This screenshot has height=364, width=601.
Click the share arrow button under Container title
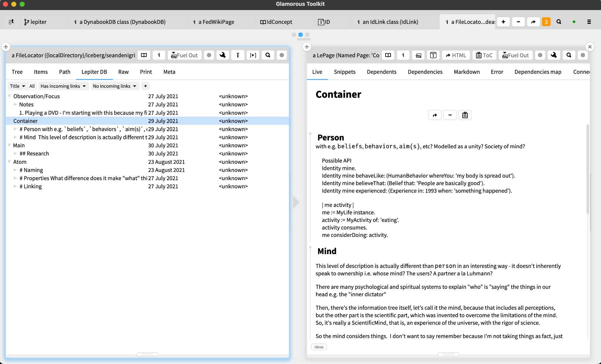coord(435,115)
